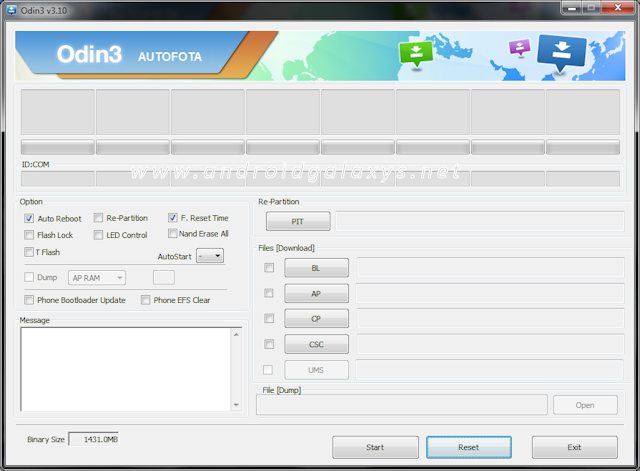
Task: Click the Odin3 title bar icon
Action: tap(12, 9)
